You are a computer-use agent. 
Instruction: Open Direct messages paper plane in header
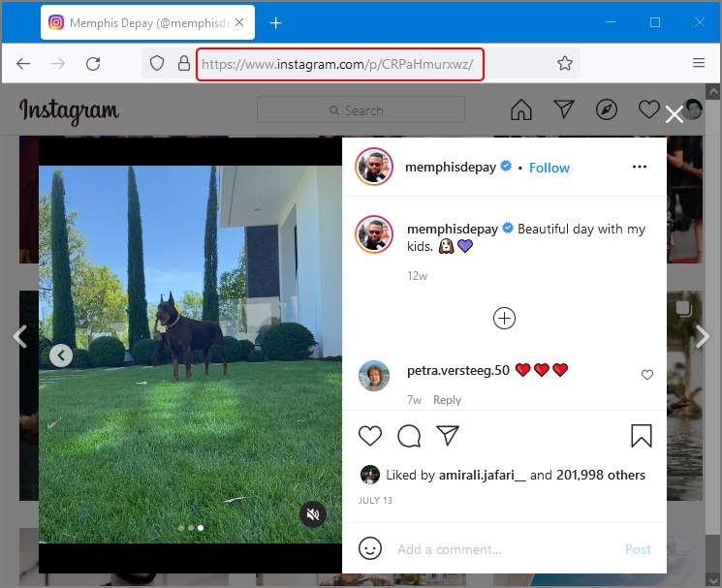[x=564, y=109]
